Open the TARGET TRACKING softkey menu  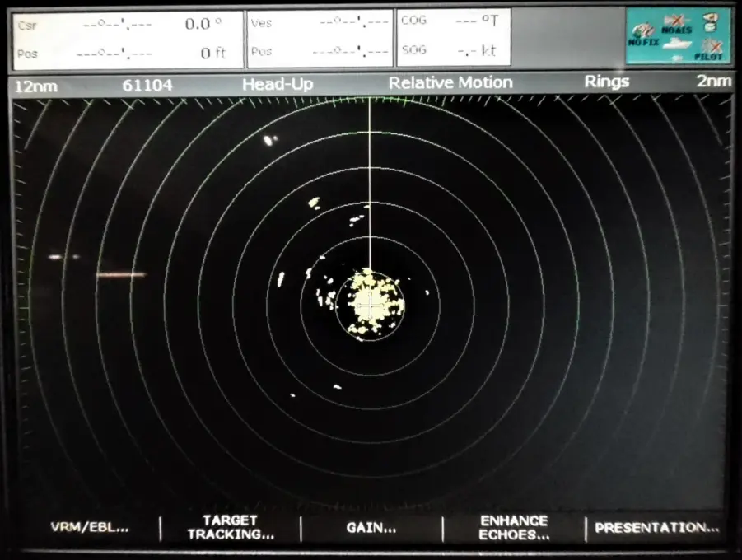(231, 527)
